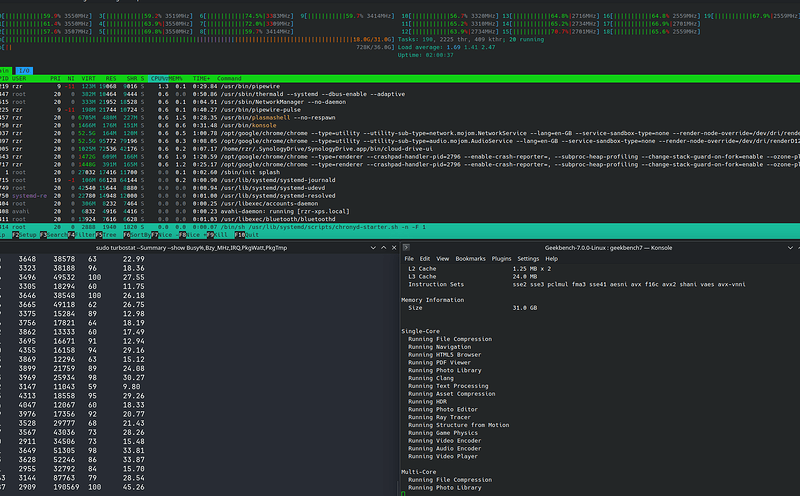This screenshot has width=800, height=496.
Task: Open Bookmarks menu in Konsole
Action: pos(470,259)
